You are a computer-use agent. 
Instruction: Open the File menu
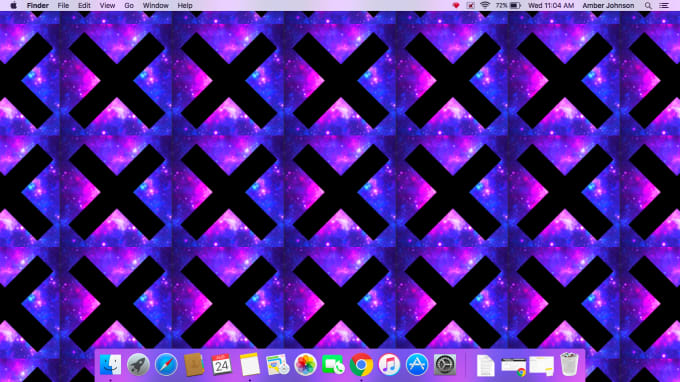click(63, 6)
